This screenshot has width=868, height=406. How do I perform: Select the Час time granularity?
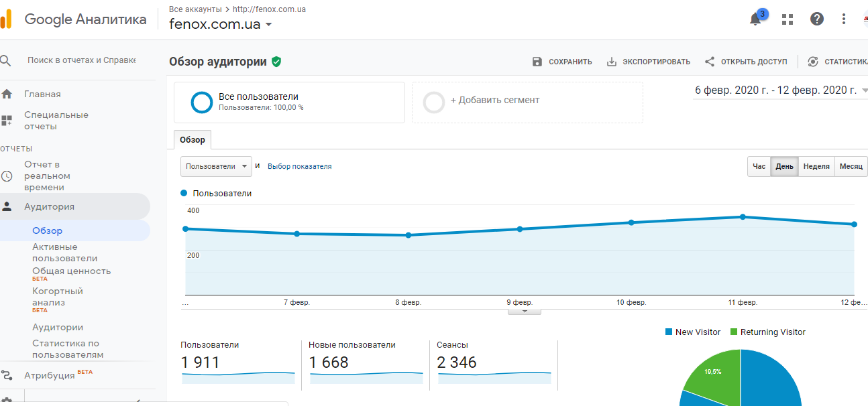[759, 166]
